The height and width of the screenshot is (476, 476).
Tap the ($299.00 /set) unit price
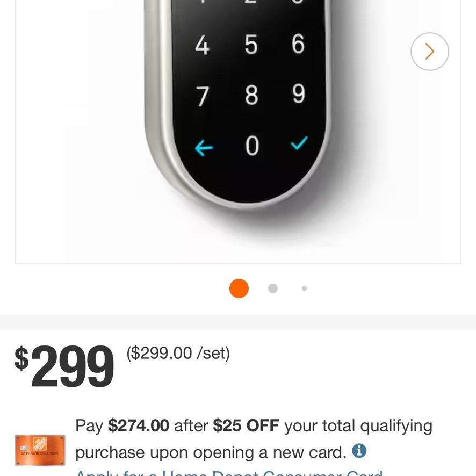click(178, 353)
